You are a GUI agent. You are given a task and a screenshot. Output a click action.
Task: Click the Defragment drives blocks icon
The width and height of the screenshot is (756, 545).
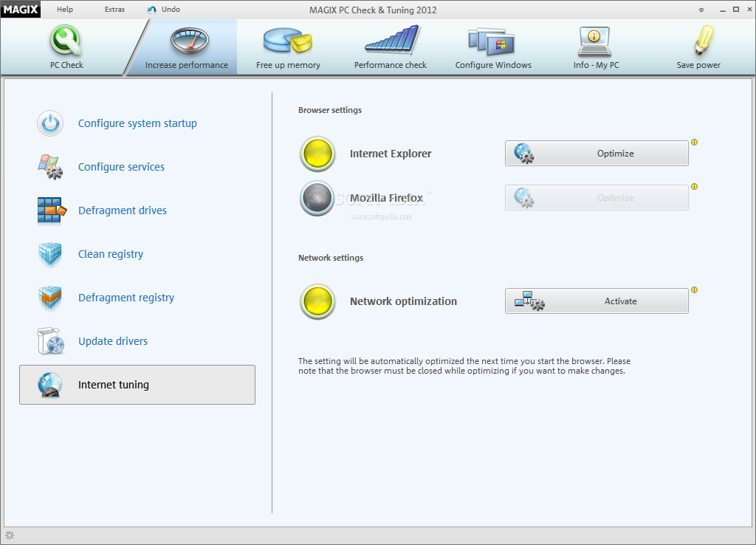[x=52, y=210]
